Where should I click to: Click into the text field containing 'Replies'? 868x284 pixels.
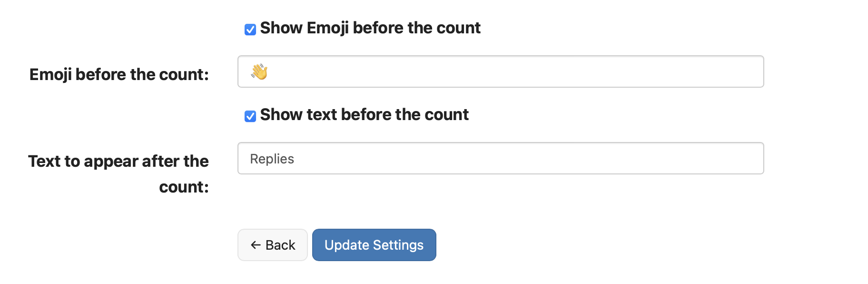point(501,159)
